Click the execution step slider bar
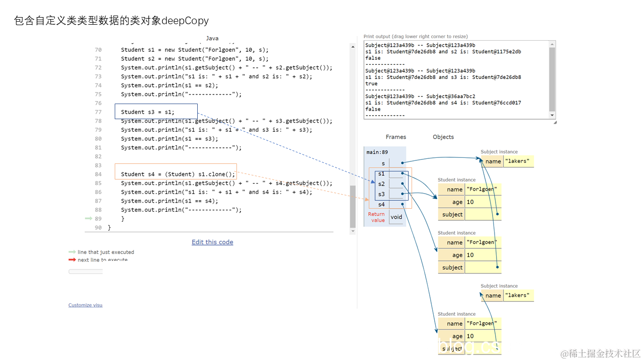This screenshot has width=644, height=362. [86, 271]
